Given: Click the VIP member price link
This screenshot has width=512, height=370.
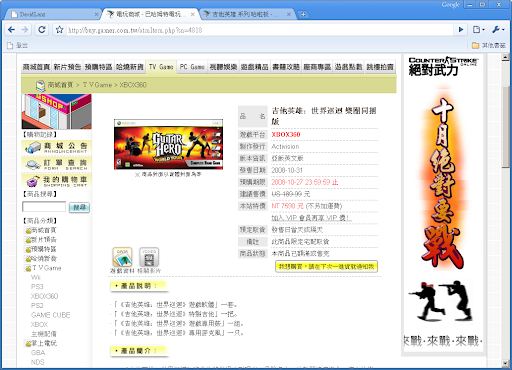Looking at the screenshot, I should pos(311,218).
